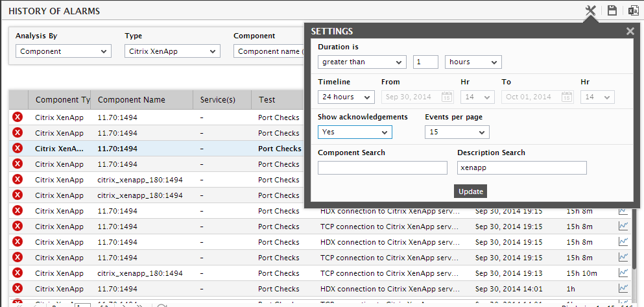Click the description in the 1h row
644x307 pixels.
[390, 289]
